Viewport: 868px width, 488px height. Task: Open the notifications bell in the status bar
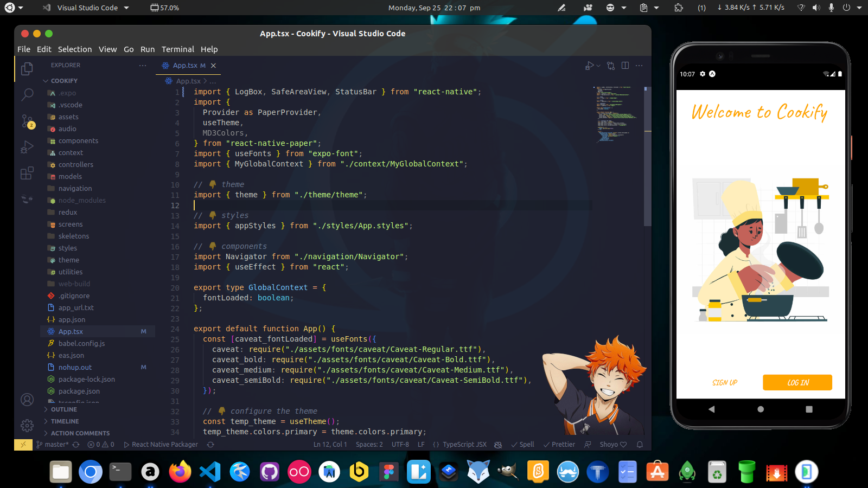(640, 445)
